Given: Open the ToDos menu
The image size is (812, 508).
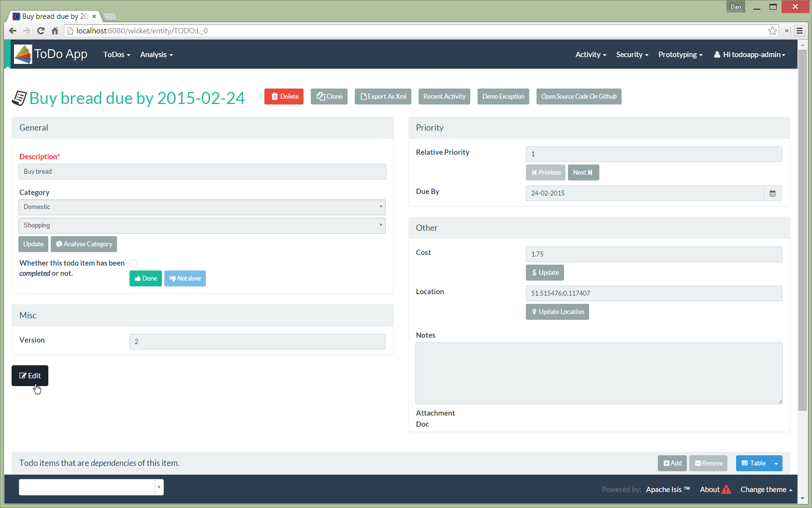Looking at the screenshot, I should pyautogui.click(x=116, y=55).
